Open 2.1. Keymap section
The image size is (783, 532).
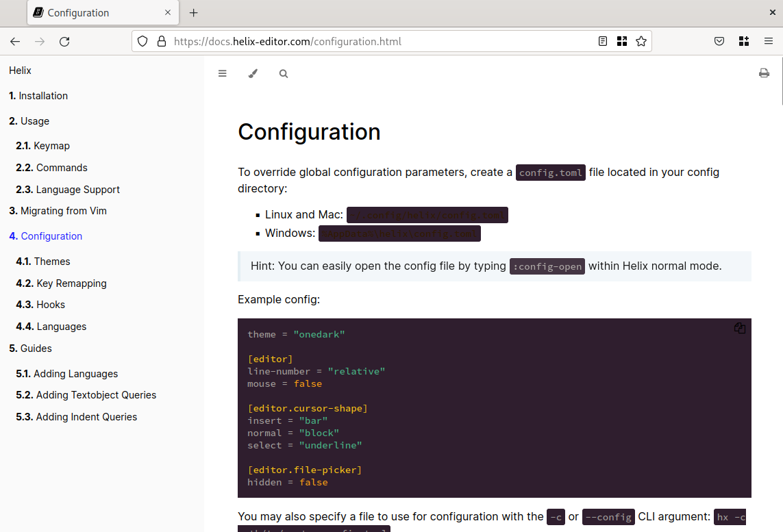point(43,146)
